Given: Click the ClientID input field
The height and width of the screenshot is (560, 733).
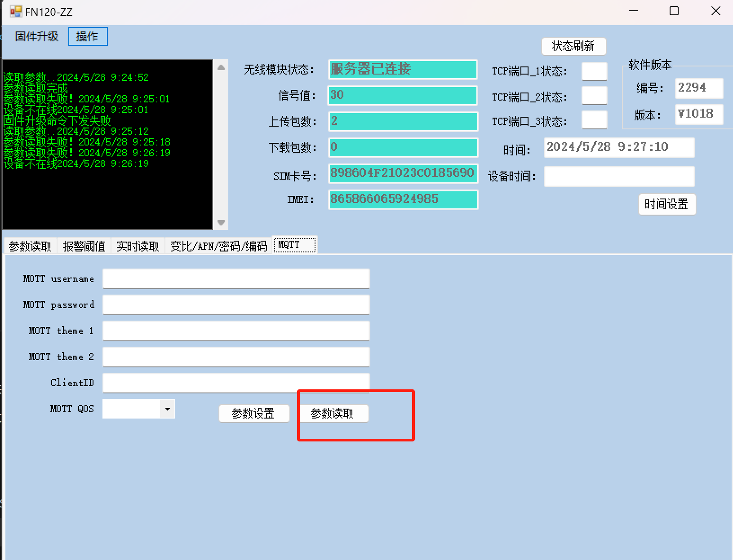Looking at the screenshot, I should click(236, 383).
